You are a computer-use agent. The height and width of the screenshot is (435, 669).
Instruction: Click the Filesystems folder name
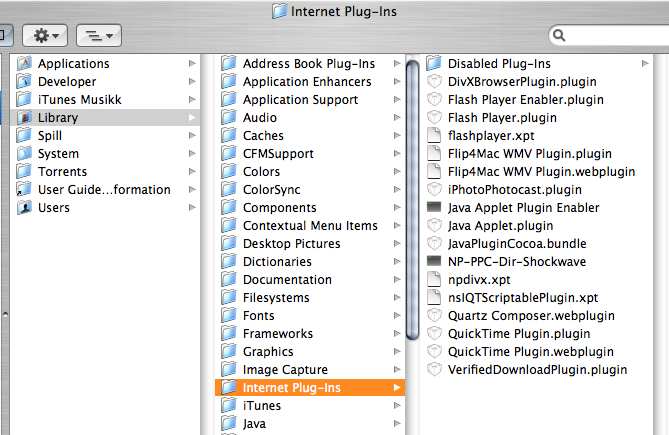(276, 298)
